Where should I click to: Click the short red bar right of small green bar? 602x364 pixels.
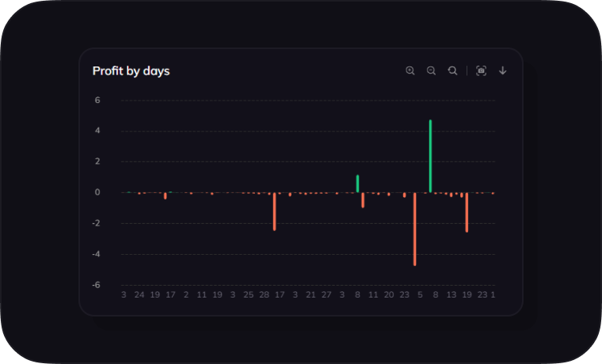[x=363, y=200]
